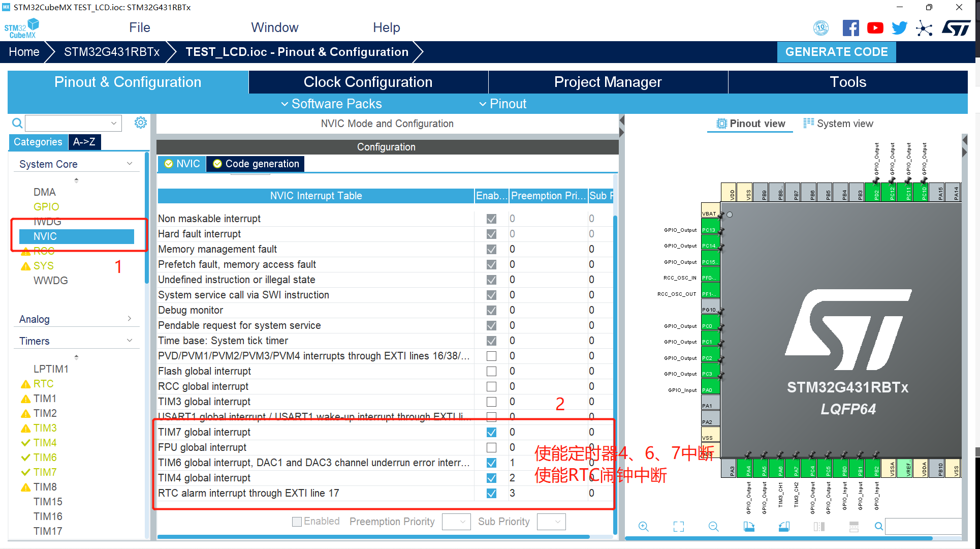
Task: Open the peripheral search combo box
Action: (x=74, y=123)
